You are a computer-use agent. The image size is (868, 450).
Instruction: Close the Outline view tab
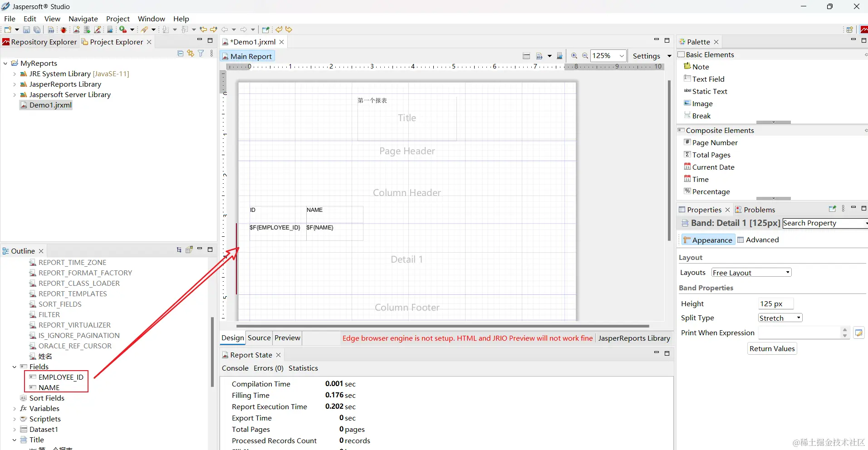pyautogui.click(x=41, y=251)
